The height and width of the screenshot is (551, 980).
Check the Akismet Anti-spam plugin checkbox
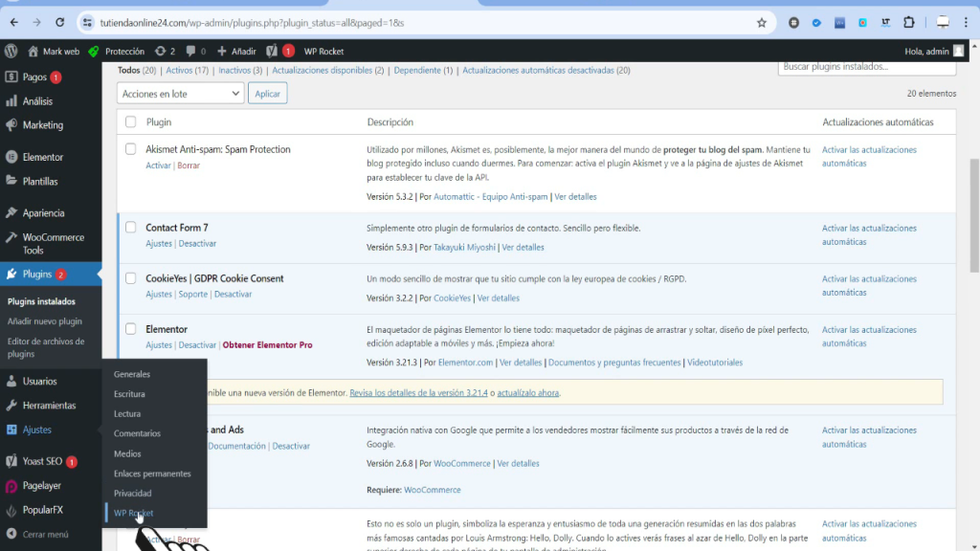[131, 149]
